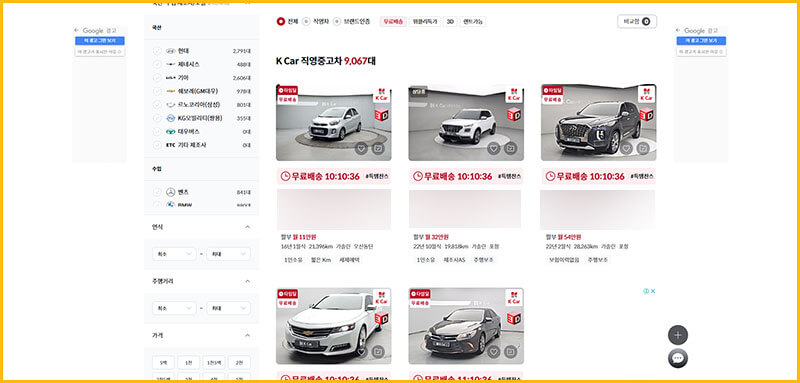Check the 현대 (Hyundai) brand filter

157,51
